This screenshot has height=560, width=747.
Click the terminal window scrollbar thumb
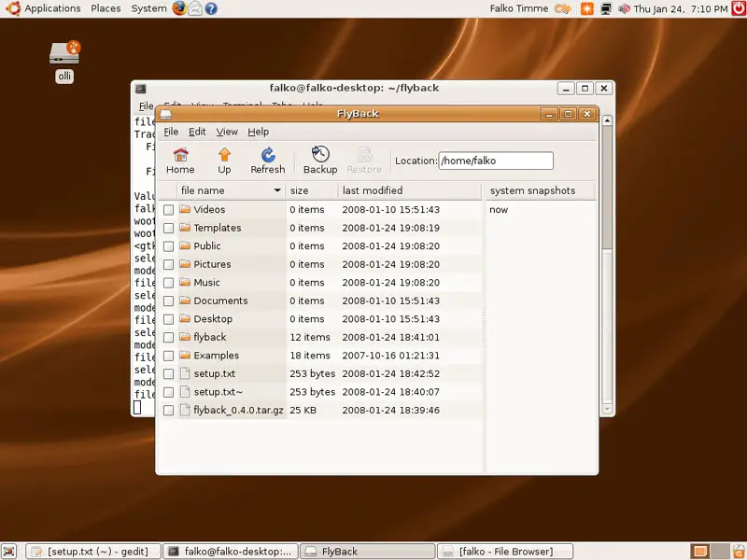click(x=607, y=189)
